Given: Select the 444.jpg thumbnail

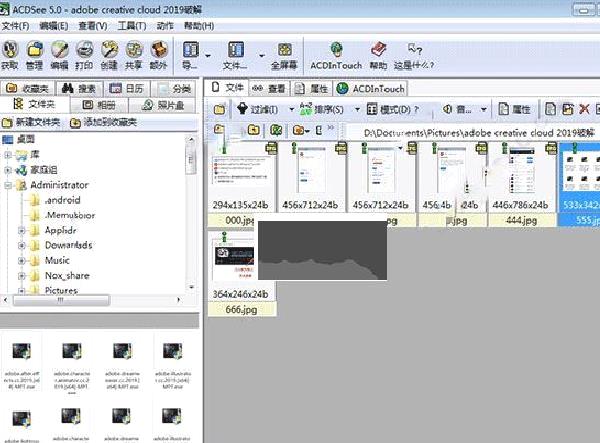Looking at the screenshot, I should tap(521, 184).
